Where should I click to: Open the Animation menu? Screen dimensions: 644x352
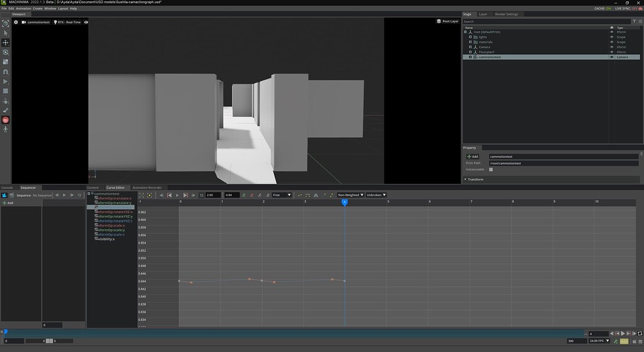23,8
